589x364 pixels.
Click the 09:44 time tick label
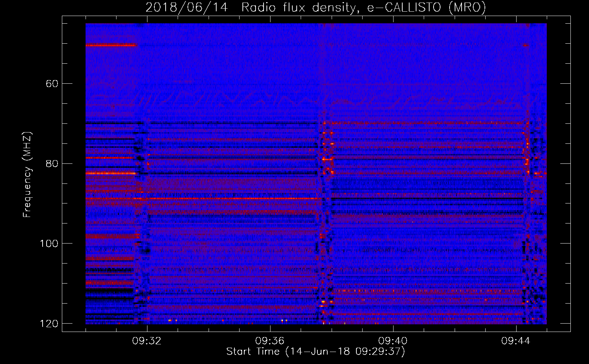(516, 341)
